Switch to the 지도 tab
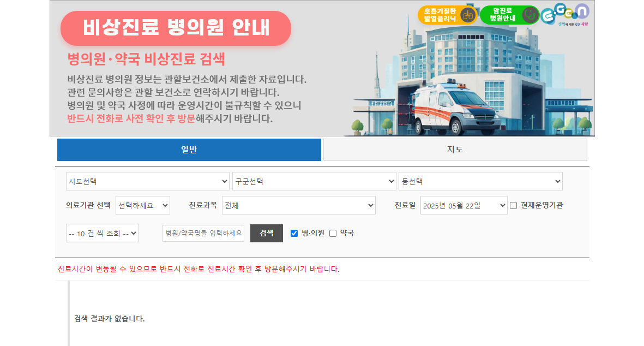 [x=455, y=150]
